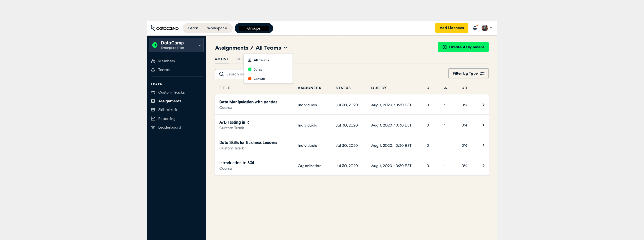Open the Members page link
This screenshot has height=240, width=644.
[x=166, y=61]
